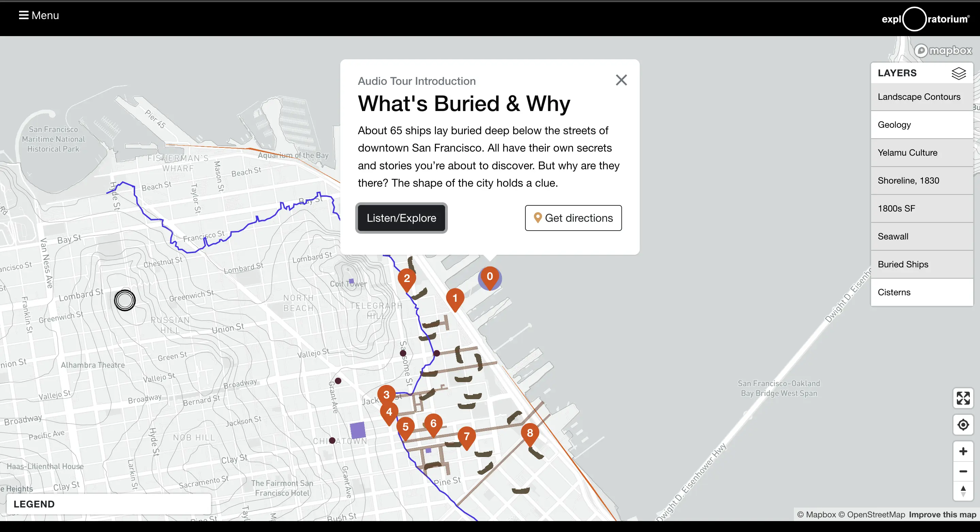Select tour stop marker 8
The image size is (980, 532).
(x=530, y=434)
